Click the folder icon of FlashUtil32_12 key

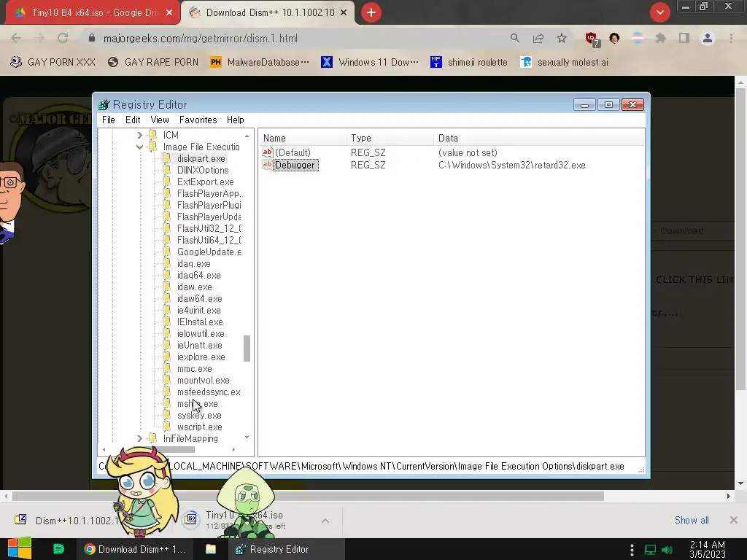[167, 228]
